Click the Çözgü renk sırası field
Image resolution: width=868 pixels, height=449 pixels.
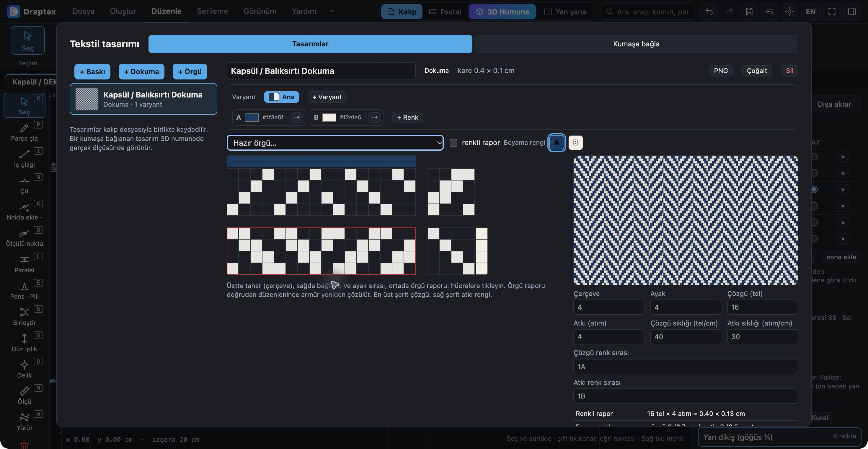(x=685, y=366)
